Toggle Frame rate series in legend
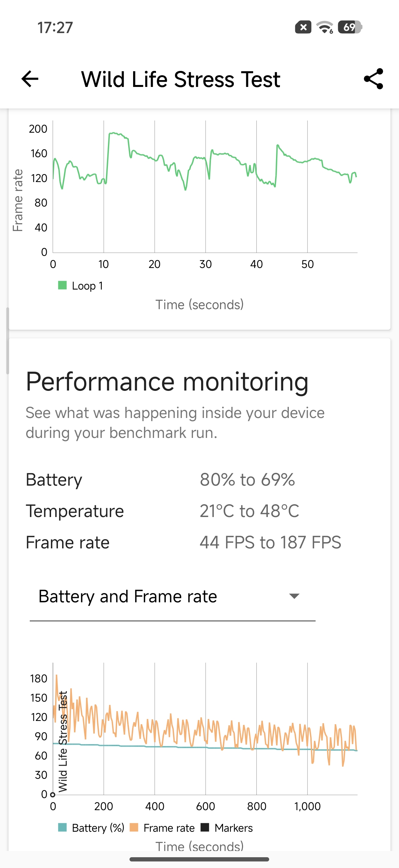Screen dimensions: 399x868 point(162,828)
